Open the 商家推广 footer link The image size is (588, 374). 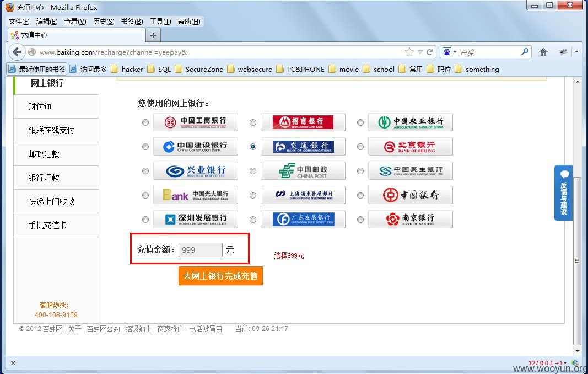pos(170,329)
